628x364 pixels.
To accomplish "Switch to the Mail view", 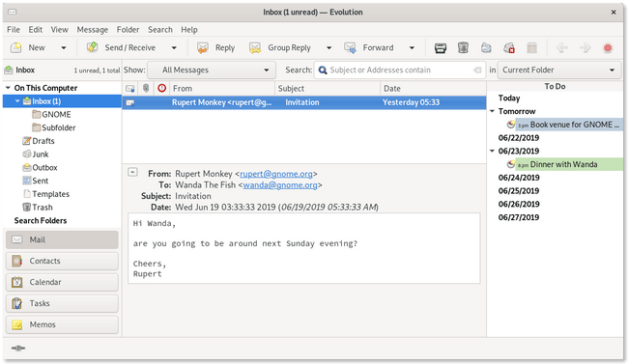I will tap(62, 239).
